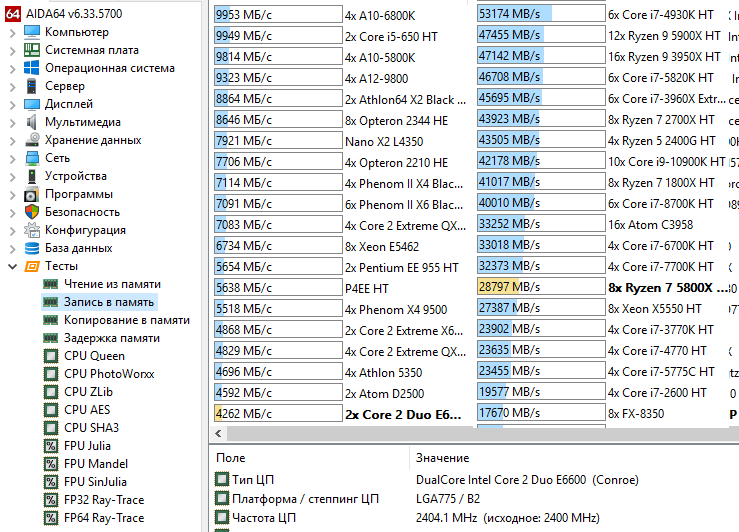The width and height of the screenshot is (739, 532).
Task: Select the База данных label
Action: coord(79,248)
